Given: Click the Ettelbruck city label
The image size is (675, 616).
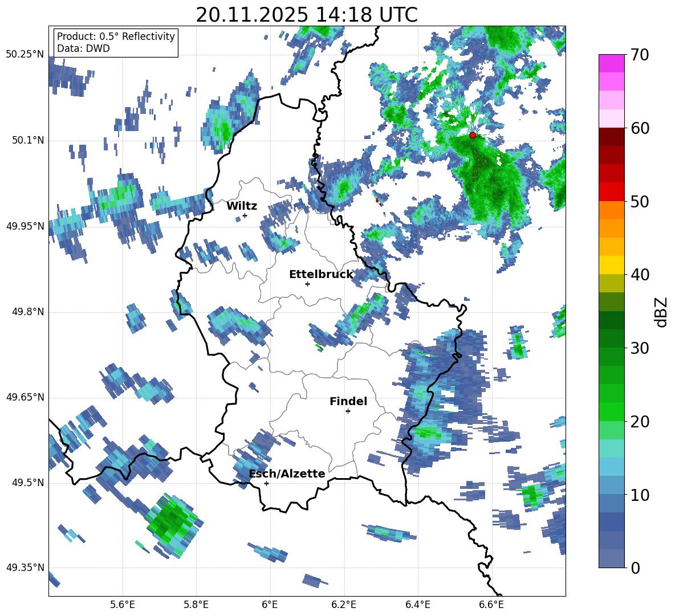Looking at the screenshot, I should 321,275.
